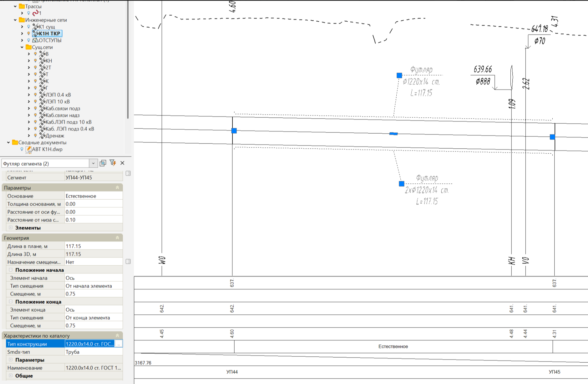The width and height of the screenshot is (588, 384).
Task: Toggle visibility bulb of Дренаж network
Action: click(35, 136)
